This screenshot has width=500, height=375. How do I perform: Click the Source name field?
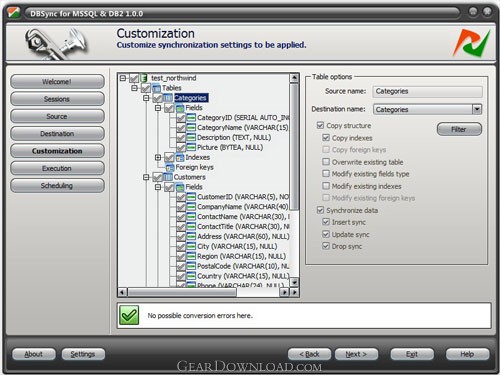pyautogui.click(x=427, y=91)
